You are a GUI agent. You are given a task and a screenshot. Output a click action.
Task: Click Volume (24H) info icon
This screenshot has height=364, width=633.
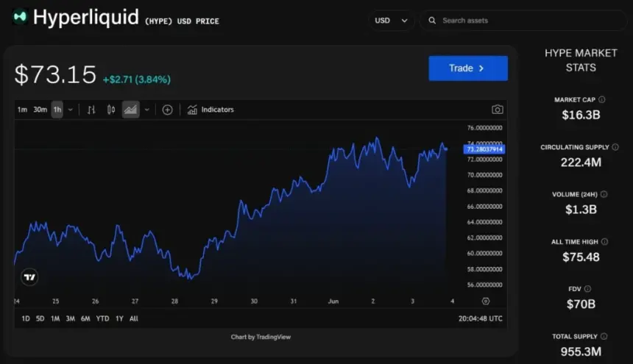coord(604,194)
